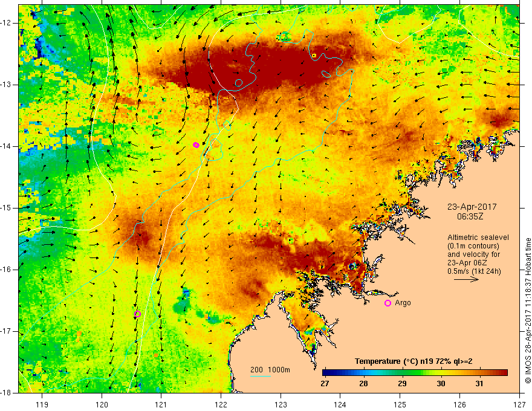Click the latitude axis label '-18'

coord(6,393)
